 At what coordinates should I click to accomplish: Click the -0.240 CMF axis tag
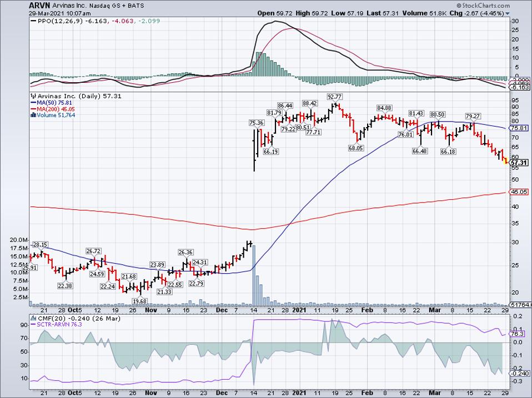coord(520,373)
